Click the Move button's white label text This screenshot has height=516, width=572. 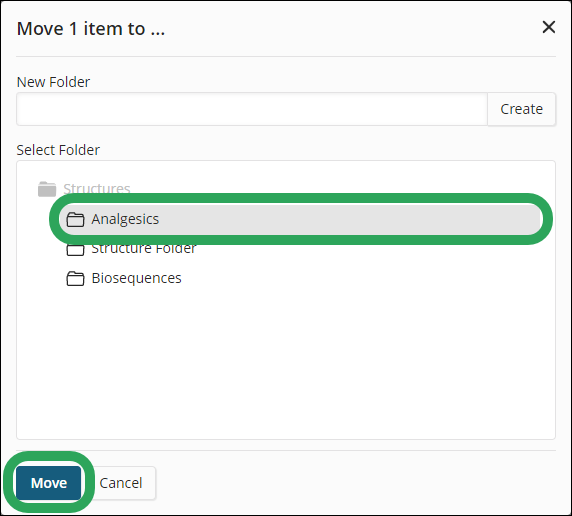49,483
